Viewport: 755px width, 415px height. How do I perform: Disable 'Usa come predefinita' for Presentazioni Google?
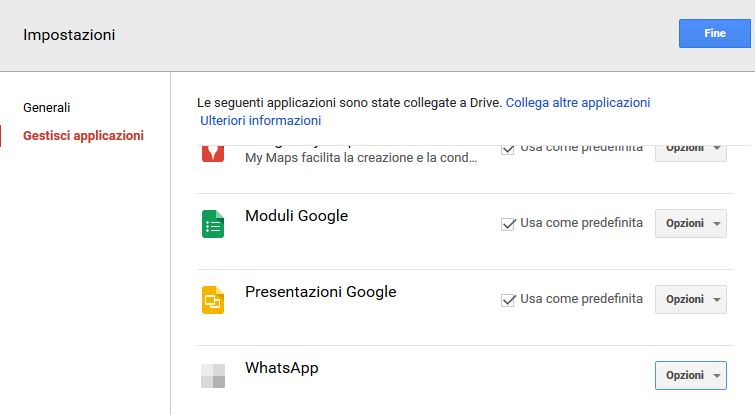(x=508, y=300)
